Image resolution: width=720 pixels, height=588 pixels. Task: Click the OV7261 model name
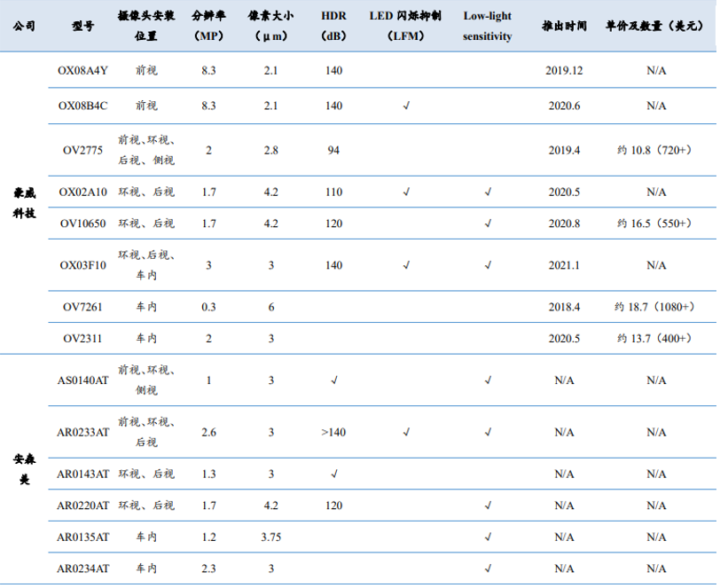click(82, 307)
